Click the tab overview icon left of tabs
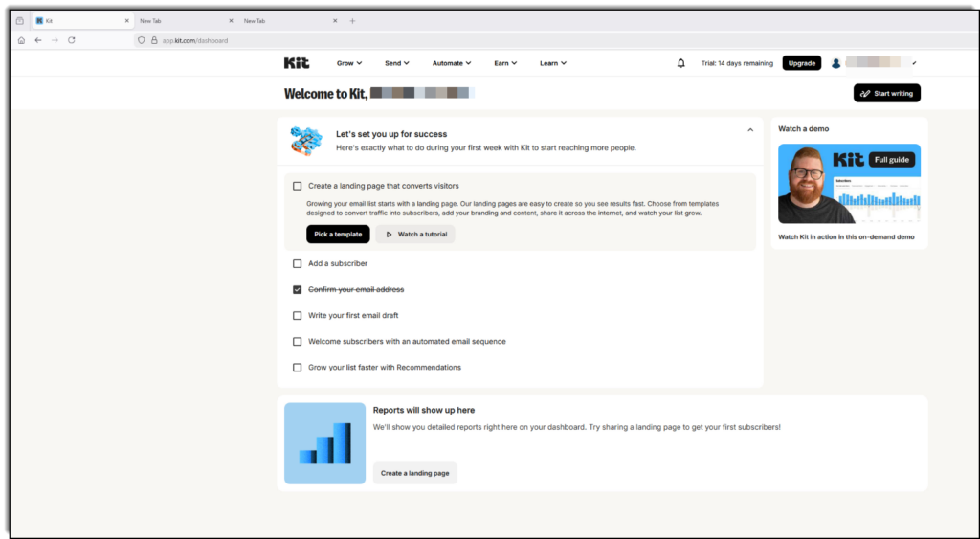The height and width of the screenshot is (539, 980). pos(20,21)
